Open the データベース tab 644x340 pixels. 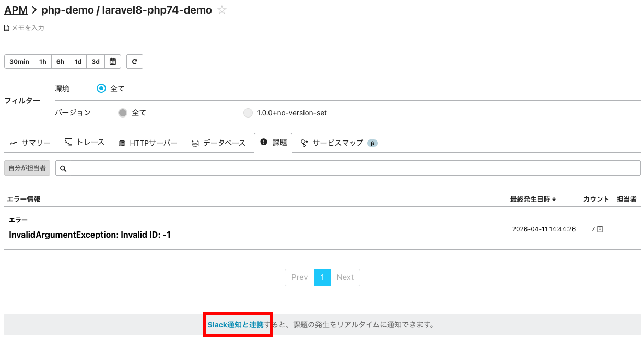(218, 143)
